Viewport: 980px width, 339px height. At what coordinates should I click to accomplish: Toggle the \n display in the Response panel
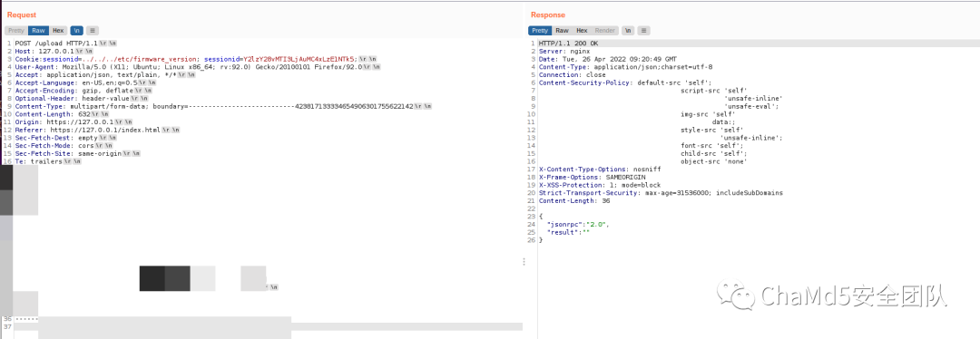pyautogui.click(x=628, y=30)
